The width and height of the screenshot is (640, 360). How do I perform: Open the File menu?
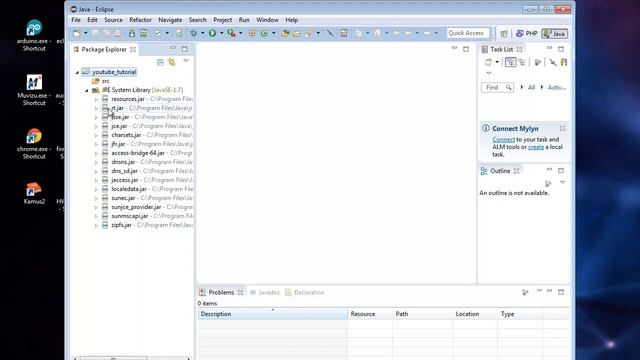[76, 20]
